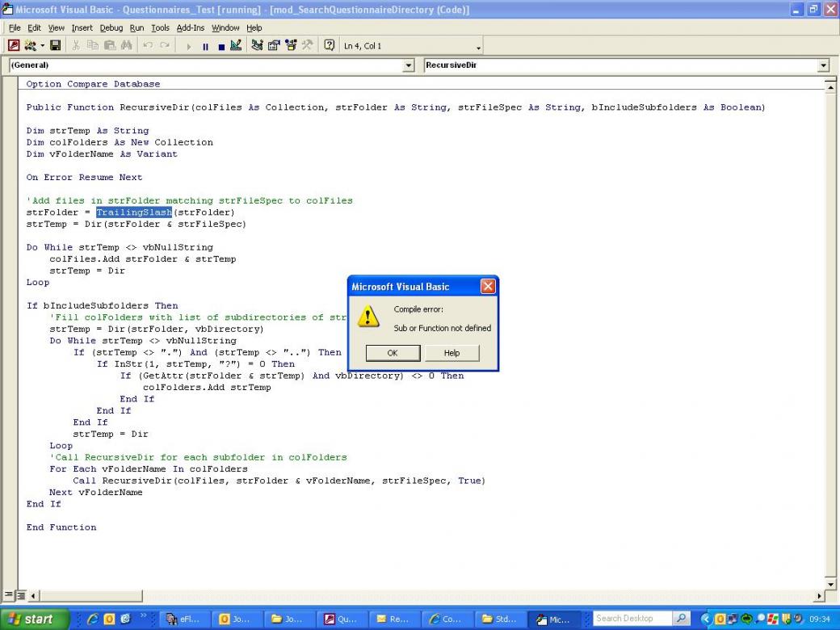Open the Edit menu
This screenshot has height=630, width=840.
34,27
